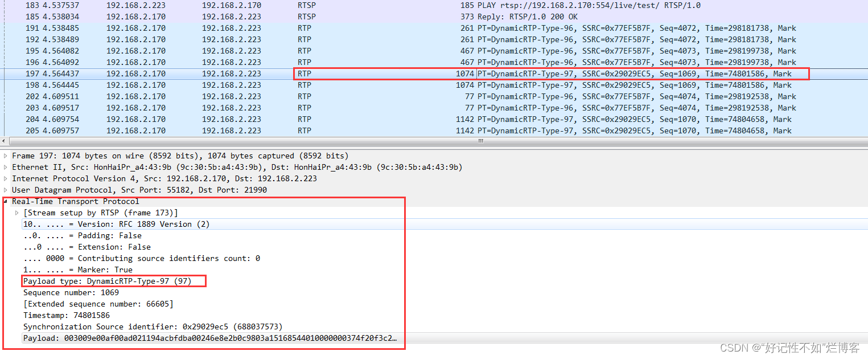Select Sequence number: 1069 field
The height and width of the screenshot is (359, 868).
(71, 292)
